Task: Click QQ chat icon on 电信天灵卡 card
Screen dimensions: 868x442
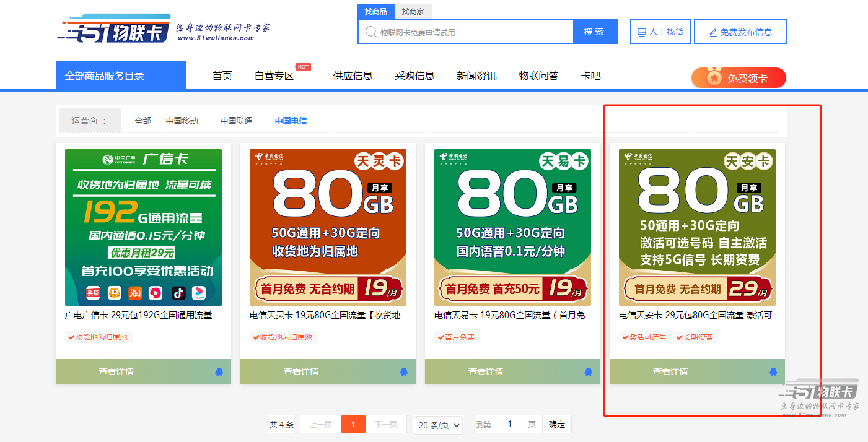Action: [x=404, y=371]
